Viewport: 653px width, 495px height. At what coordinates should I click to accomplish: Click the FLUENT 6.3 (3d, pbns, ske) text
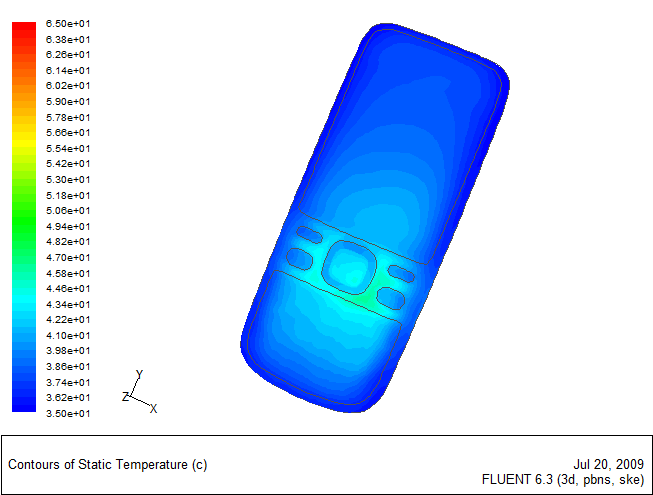click(x=563, y=480)
